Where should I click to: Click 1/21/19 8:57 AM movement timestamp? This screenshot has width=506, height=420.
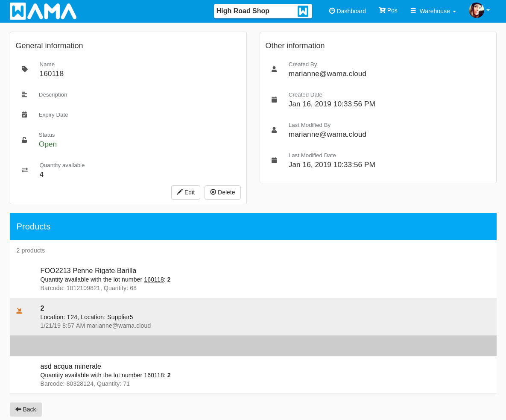pos(63,326)
